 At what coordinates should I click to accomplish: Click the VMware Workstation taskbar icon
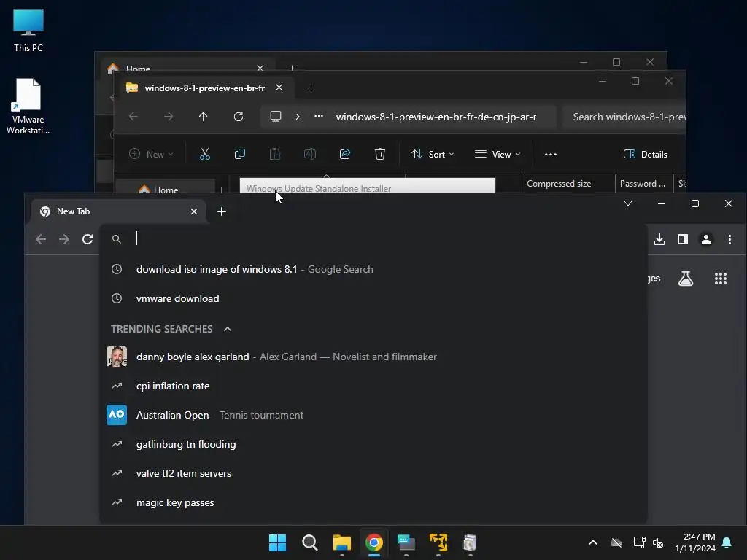point(438,542)
